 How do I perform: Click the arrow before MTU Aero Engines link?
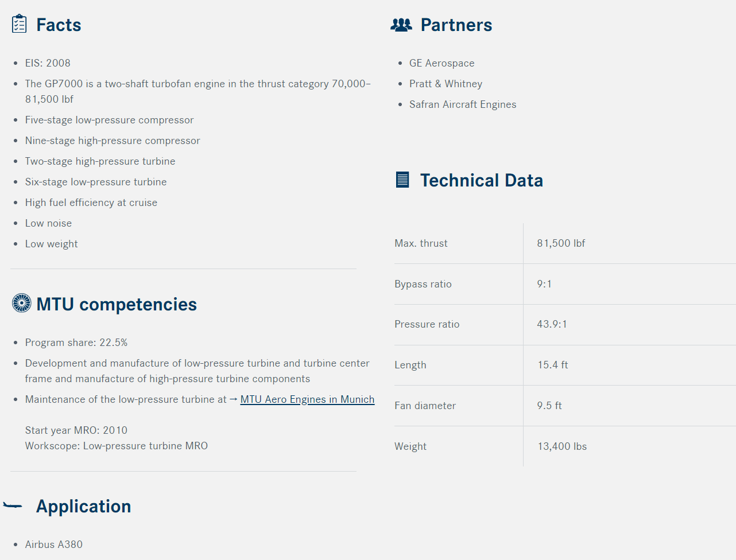pyautogui.click(x=234, y=399)
